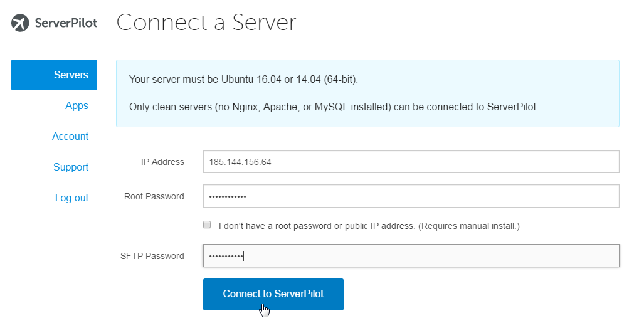The width and height of the screenshot is (644, 328).
Task: Click the ServerPilot wordmark text
Action: [x=66, y=23]
